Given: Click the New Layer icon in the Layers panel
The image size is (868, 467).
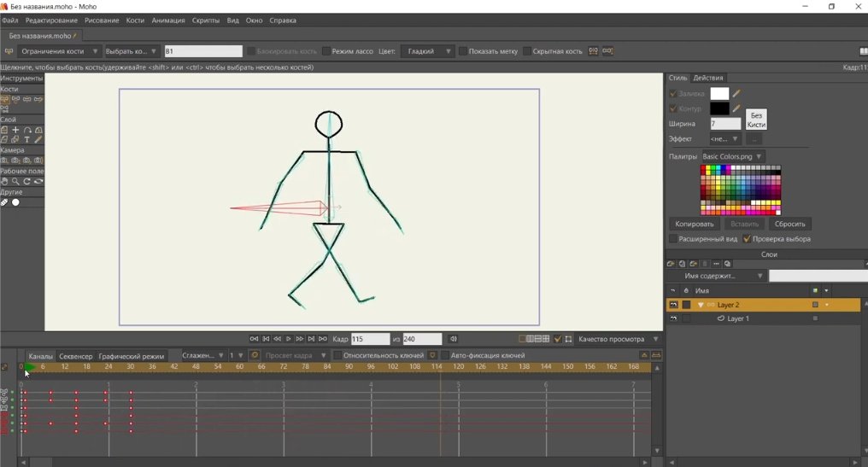Looking at the screenshot, I should point(672,264).
